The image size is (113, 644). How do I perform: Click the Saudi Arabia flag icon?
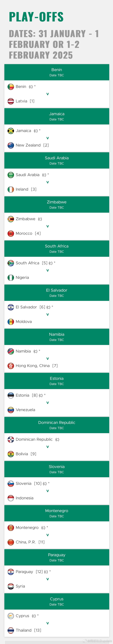coord(11,175)
